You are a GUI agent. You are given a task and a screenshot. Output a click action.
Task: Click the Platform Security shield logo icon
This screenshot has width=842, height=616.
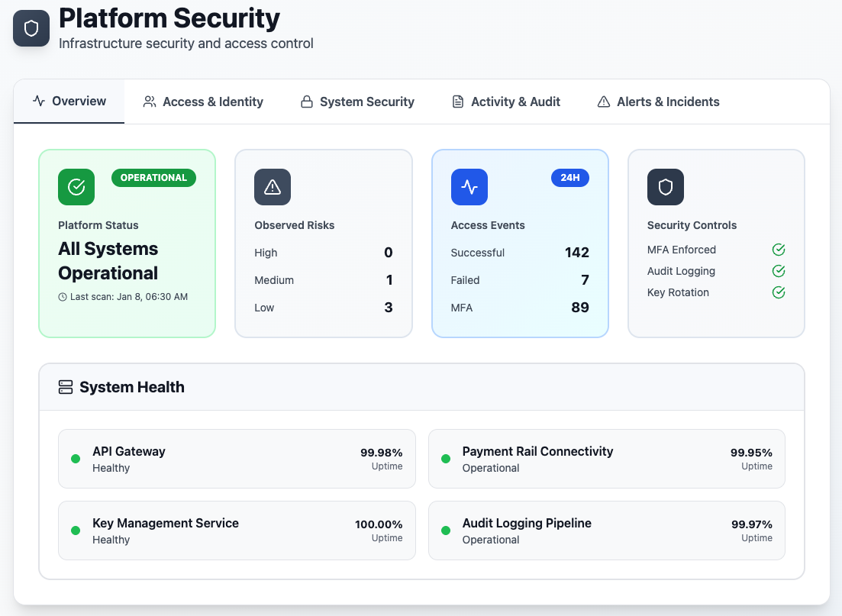(x=31, y=28)
